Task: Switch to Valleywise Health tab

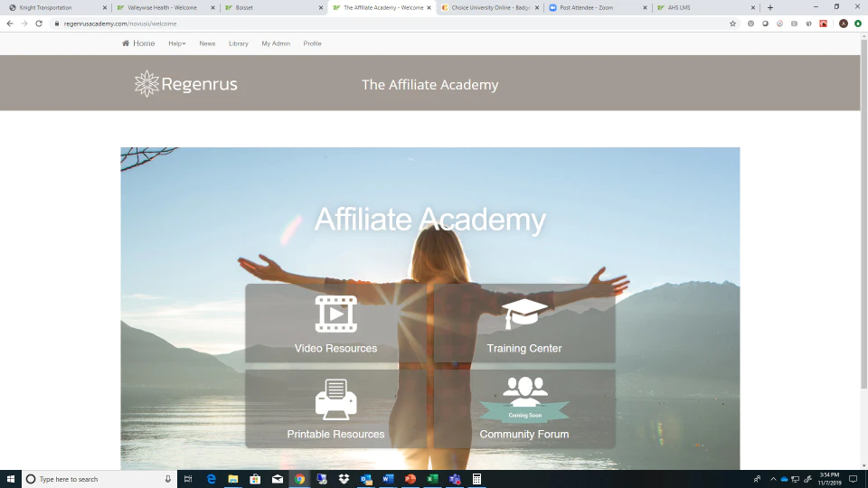Action: coord(164,8)
